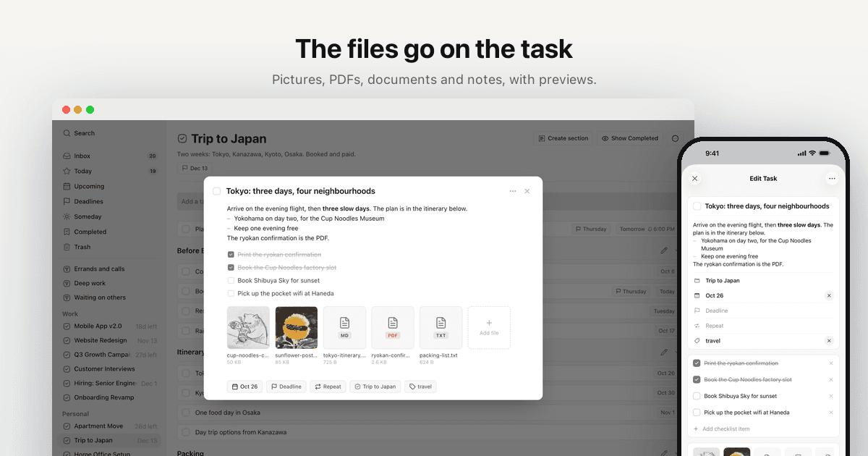The image size is (868, 456).
Task: Uncheck Book the Cup Noodles factory slot in the dialog
Action: coord(231,268)
